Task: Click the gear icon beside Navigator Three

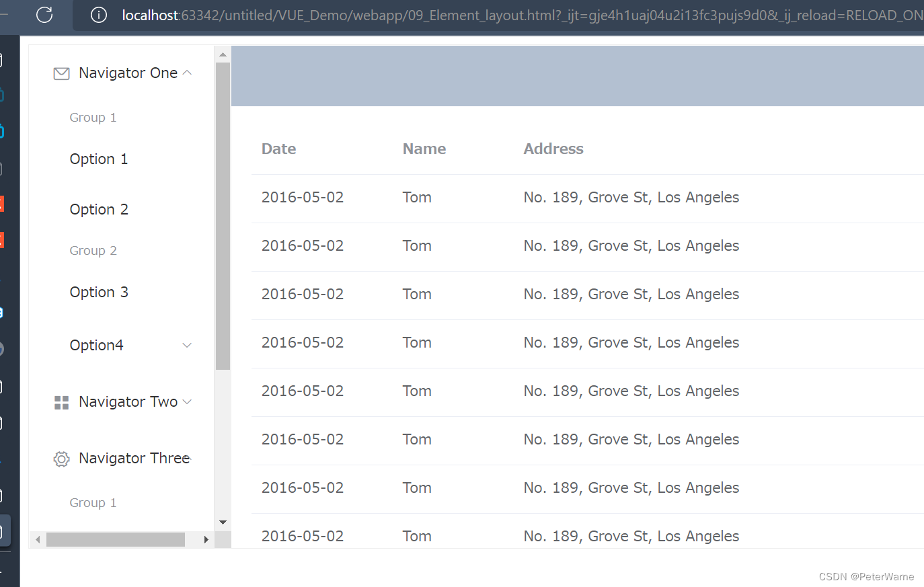Action: coord(61,459)
